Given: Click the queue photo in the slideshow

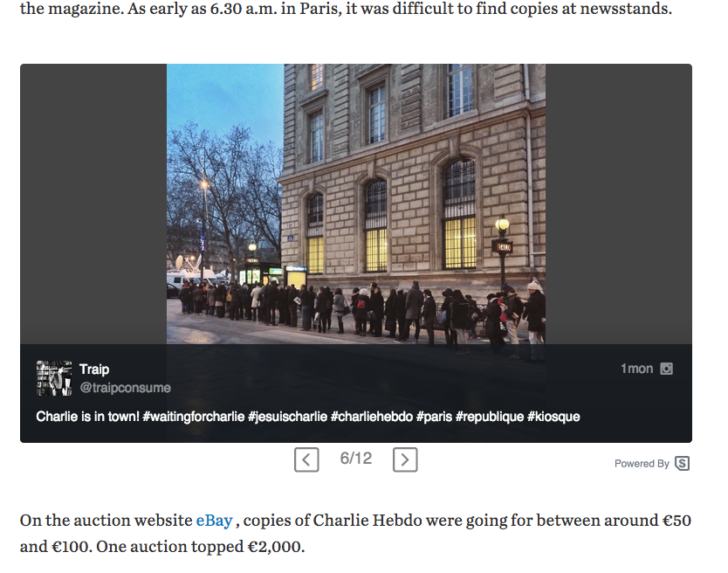Looking at the screenshot, I should 356,204.
